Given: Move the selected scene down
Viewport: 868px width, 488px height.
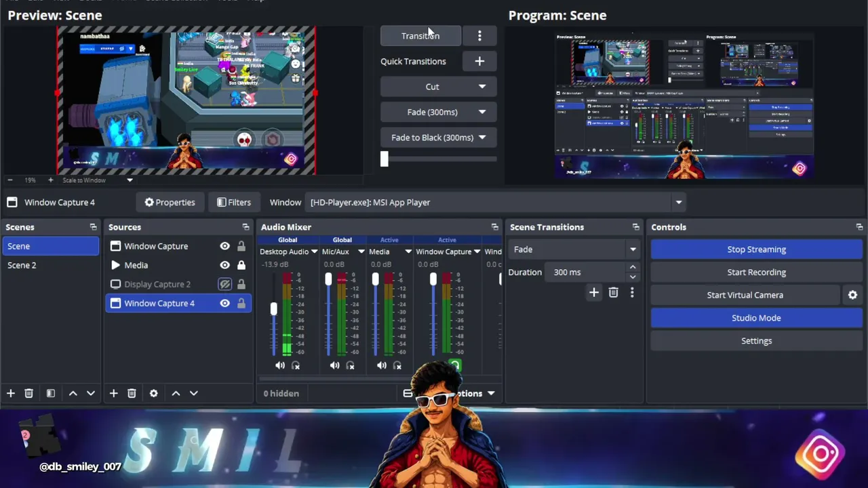Looking at the screenshot, I should pos(90,393).
